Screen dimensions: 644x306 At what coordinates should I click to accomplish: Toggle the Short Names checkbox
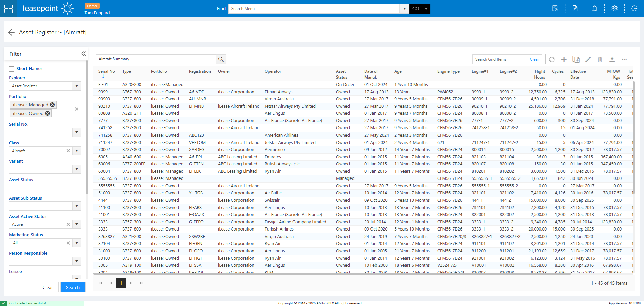click(12, 69)
